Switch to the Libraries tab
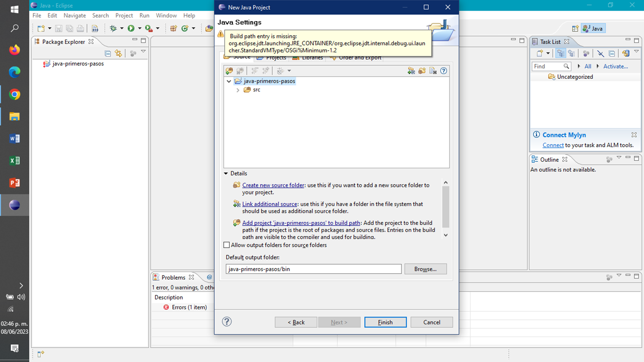644x362 pixels. (308, 58)
